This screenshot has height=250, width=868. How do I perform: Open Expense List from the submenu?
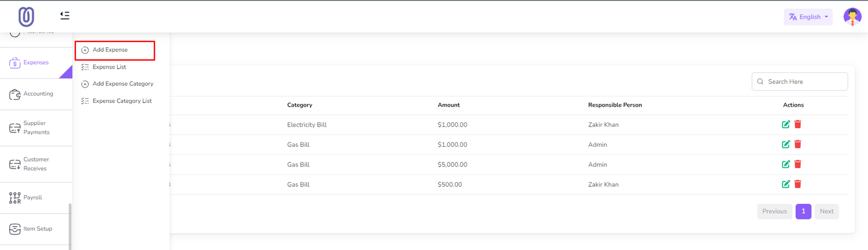pyautogui.click(x=109, y=67)
